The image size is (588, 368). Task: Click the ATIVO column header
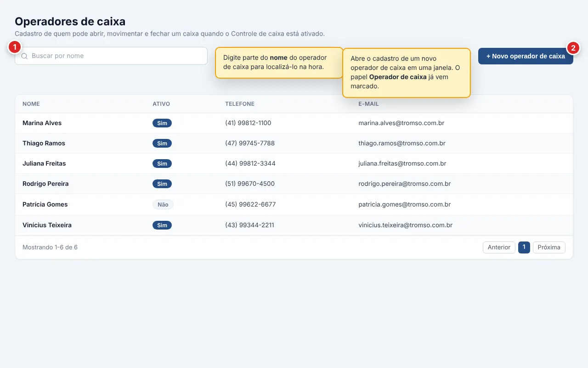161,104
